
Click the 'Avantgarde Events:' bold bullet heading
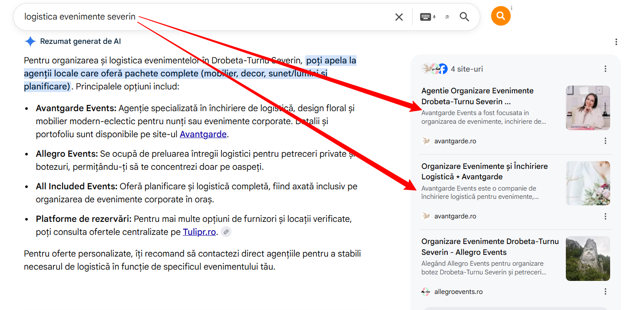click(76, 108)
